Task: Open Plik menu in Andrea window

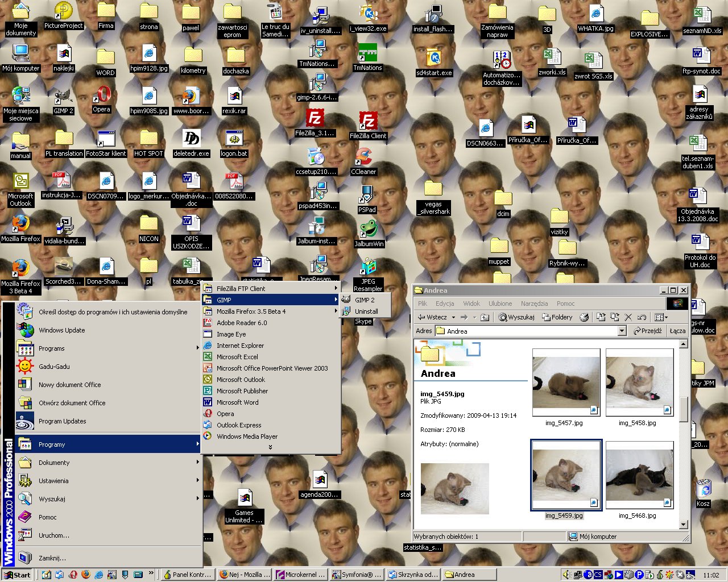Action: [x=423, y=304]
